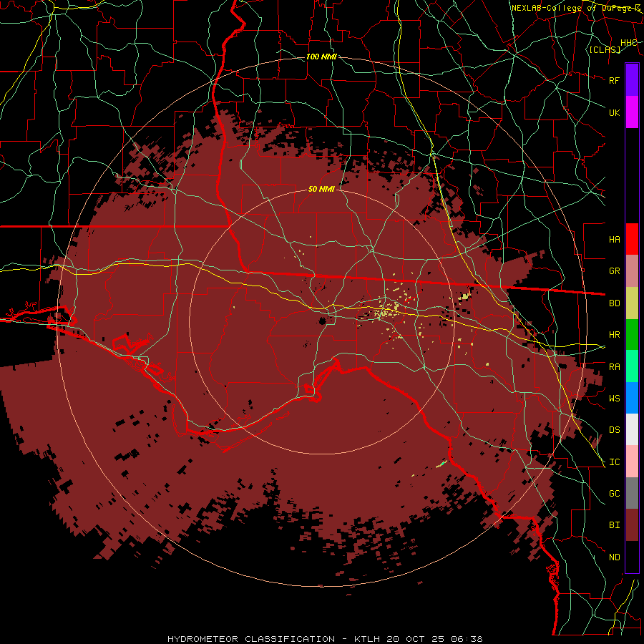This screenshot has height=644, width=644.
Task: Click the '20 OCT 25' date text
Action: pyautogui.click(x=415, y=639)
